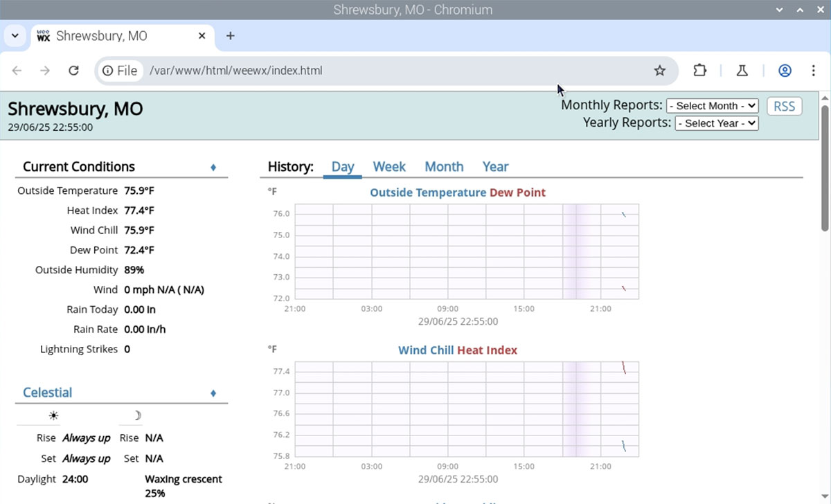This screenshot has width=831, height=504.
Task: Click the page vertical scrollbar thumb
Action: coord(825,168)
